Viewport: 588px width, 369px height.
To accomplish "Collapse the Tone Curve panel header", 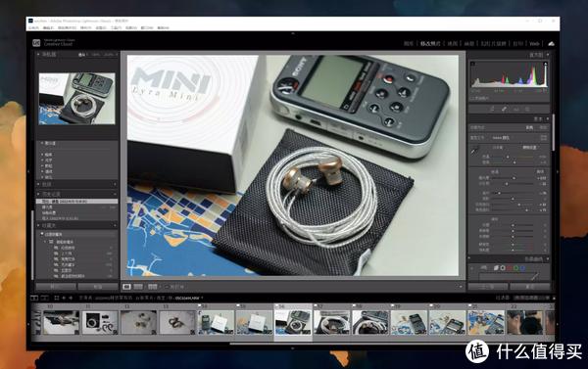I will pyautogui.click(x=509, y=259).
